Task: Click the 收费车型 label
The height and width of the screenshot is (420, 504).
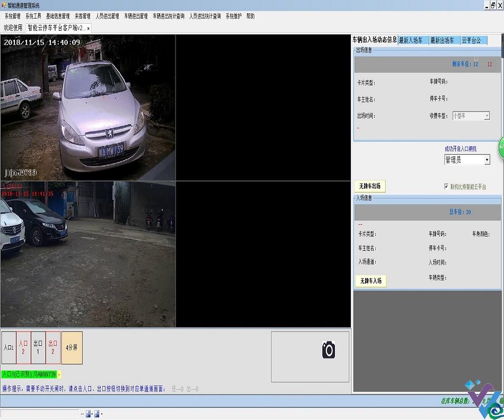Action: click(x=439, y=116)
